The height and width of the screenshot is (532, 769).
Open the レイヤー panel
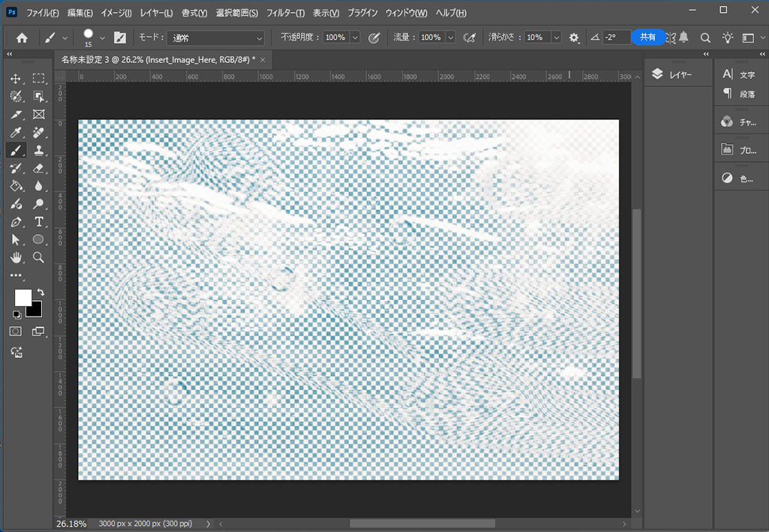click(672, 74)
